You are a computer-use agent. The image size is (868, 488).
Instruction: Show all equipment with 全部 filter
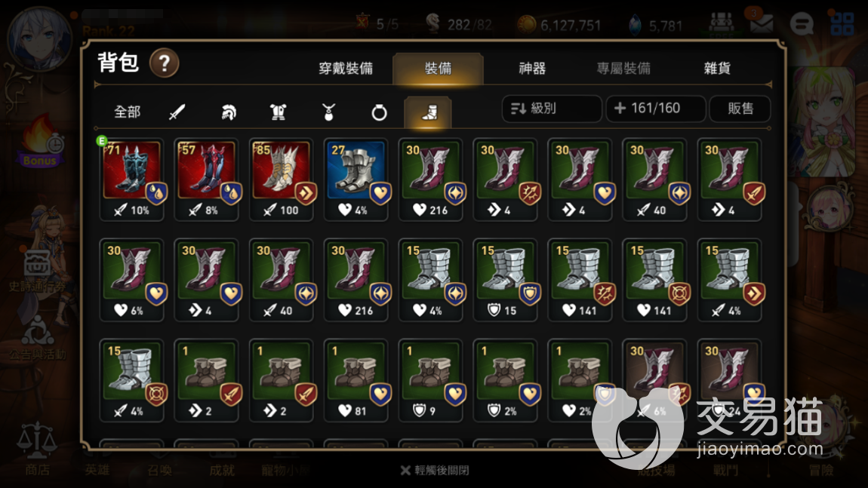[127, 112]
